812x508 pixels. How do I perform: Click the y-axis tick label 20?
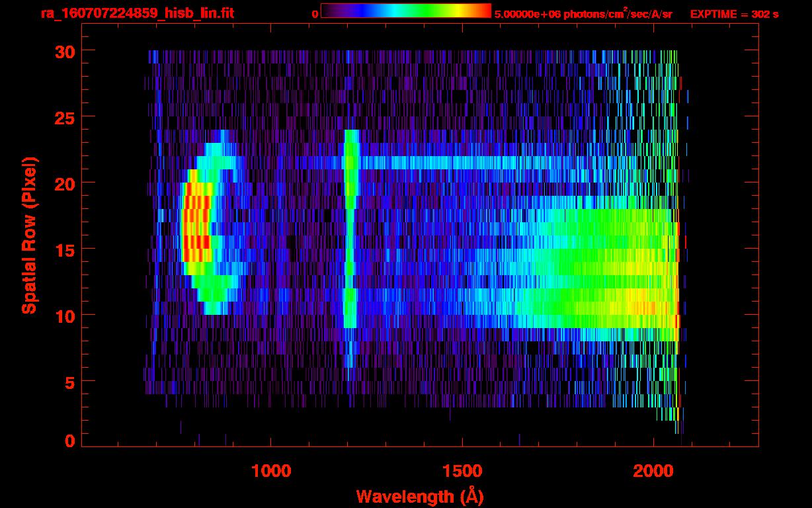[x=64, y=183]
